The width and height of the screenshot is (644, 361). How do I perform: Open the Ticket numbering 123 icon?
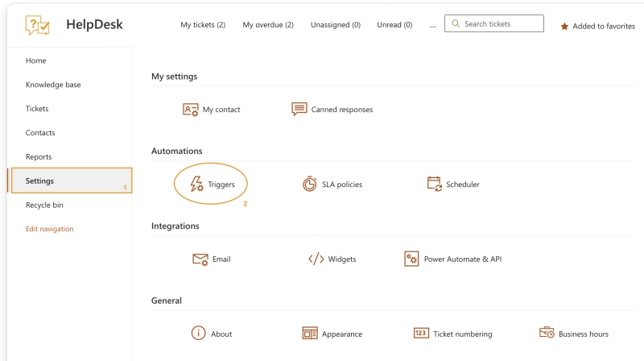tap(421, 333)
